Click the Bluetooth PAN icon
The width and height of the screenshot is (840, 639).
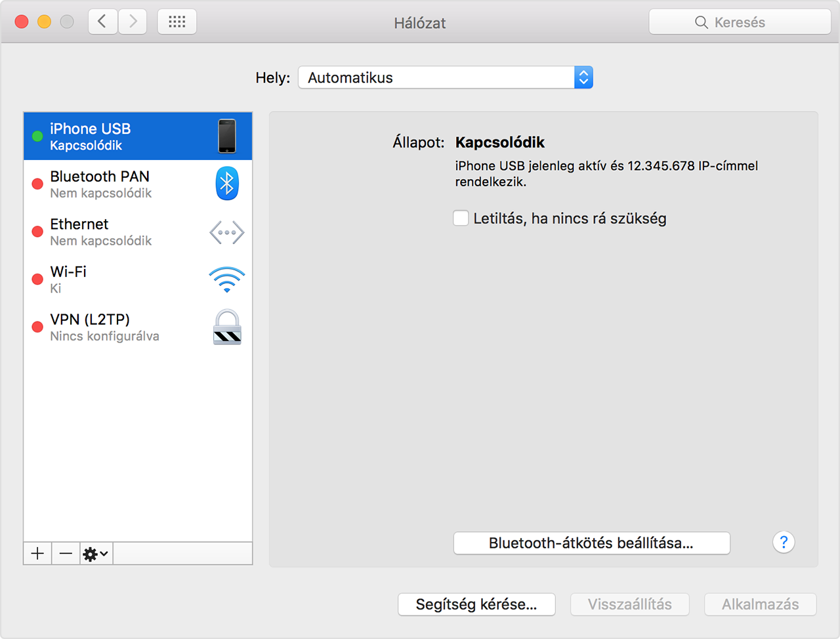227,183
